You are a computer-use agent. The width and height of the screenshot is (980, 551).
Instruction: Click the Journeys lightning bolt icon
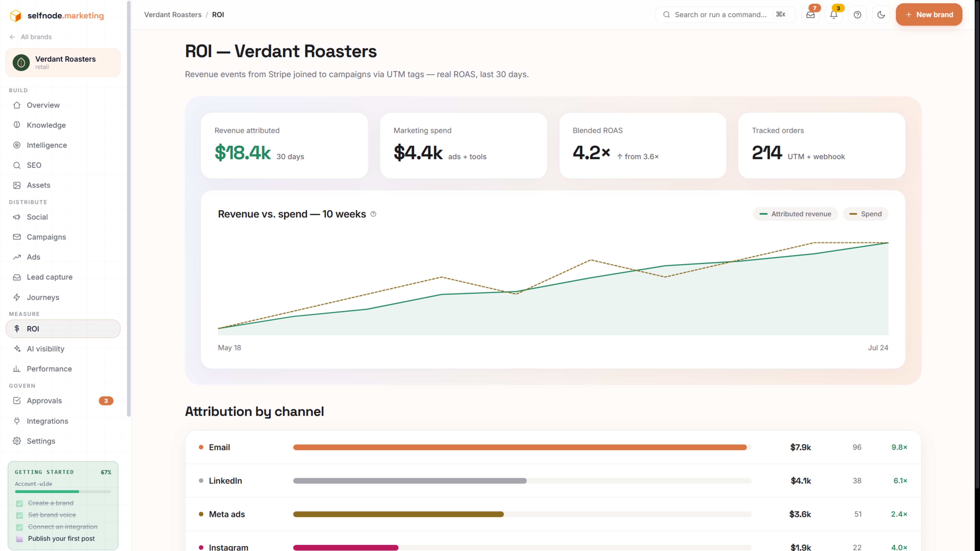pos(17,297)
